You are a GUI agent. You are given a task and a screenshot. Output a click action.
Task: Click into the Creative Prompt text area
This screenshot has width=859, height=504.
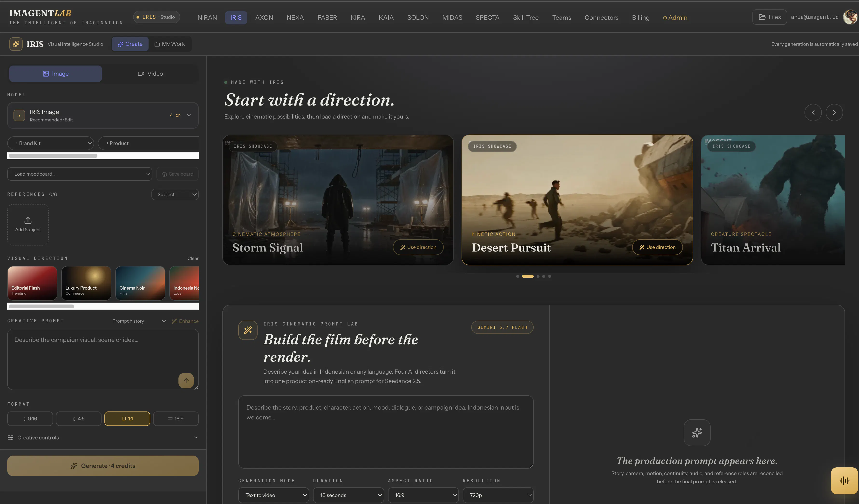[103, 359]
